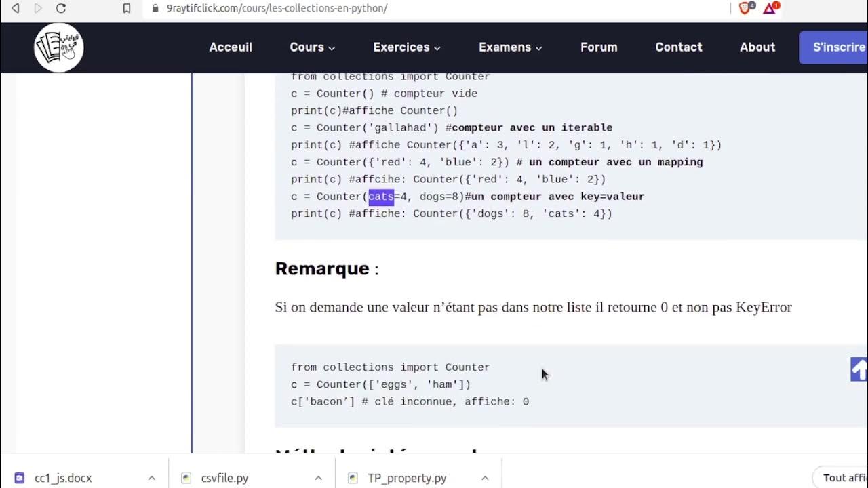Image resolution: width=868 pixels, height=488 pixels.
Task: Click the S'inscrire button
Action: click(x=834, y=47)
